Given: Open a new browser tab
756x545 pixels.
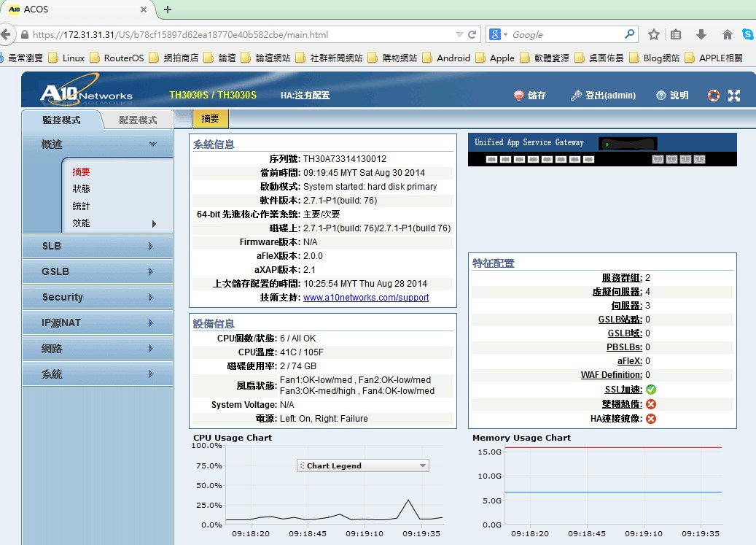Looking at the screenshot, I should click(x=168, y=9).
